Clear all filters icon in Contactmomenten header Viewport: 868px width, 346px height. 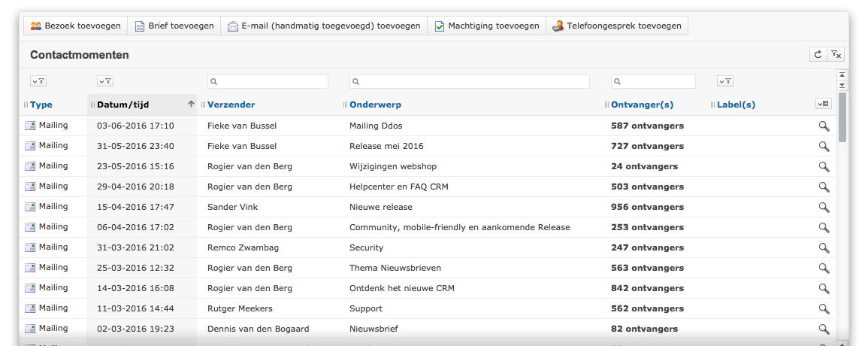[836, 54]
